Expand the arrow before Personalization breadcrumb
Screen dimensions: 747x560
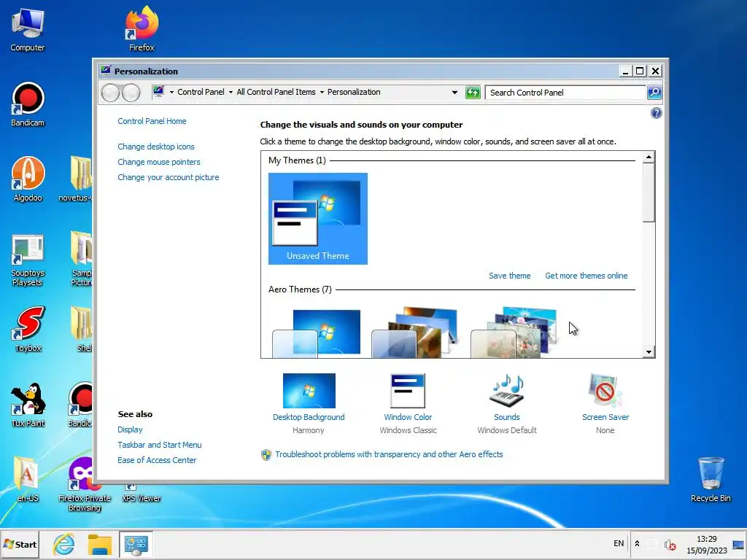[322, 92]
